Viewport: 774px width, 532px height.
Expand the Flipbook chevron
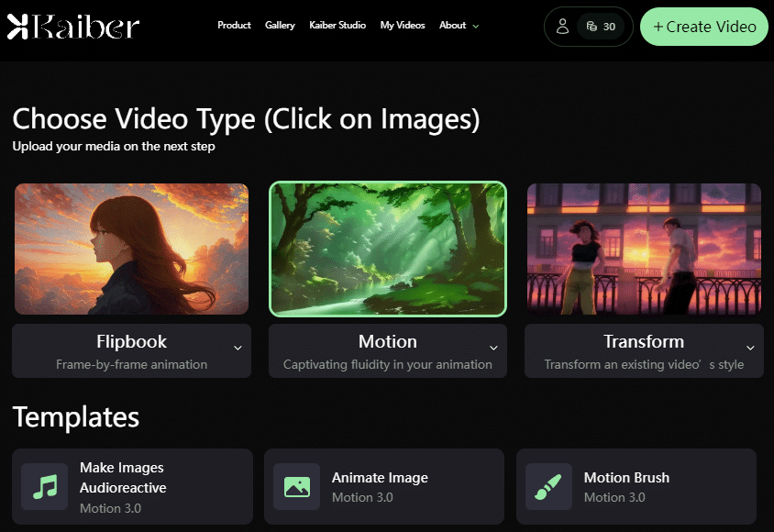[238, 348]
